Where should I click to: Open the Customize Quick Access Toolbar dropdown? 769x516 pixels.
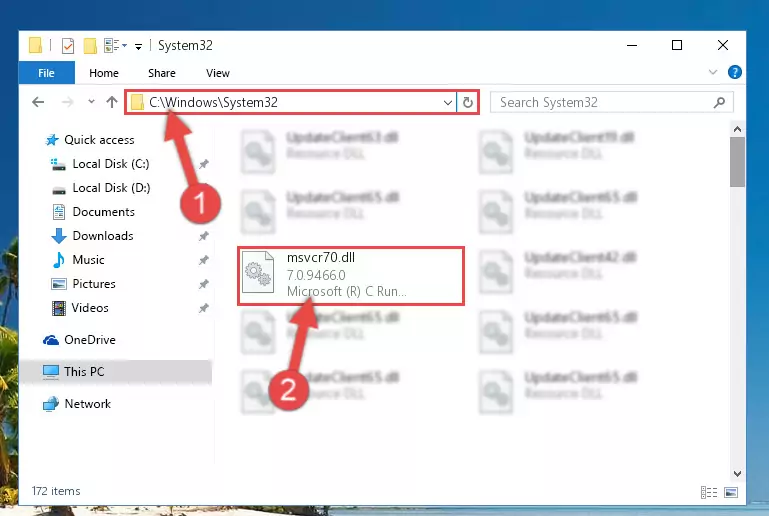pos(139,46)
